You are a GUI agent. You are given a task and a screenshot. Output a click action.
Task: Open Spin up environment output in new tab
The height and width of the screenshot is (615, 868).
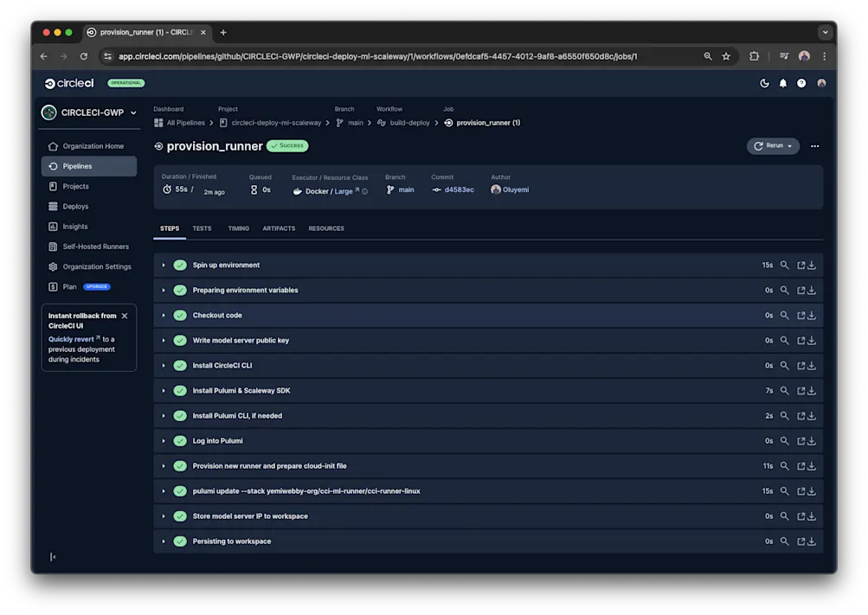pyautogui.click(x=800, y=266)
